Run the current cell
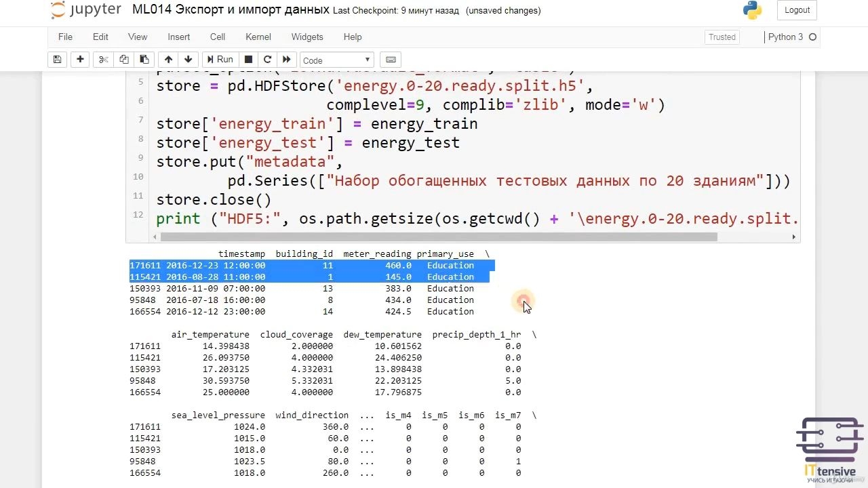 [220, 60]
